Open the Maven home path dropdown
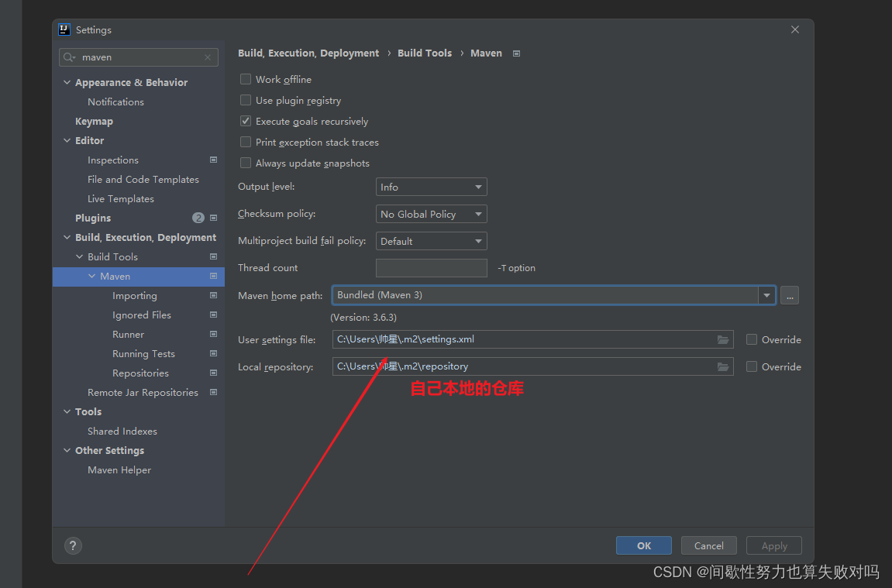The height and width of the screenshot is (588, 892). click(767, 295)
